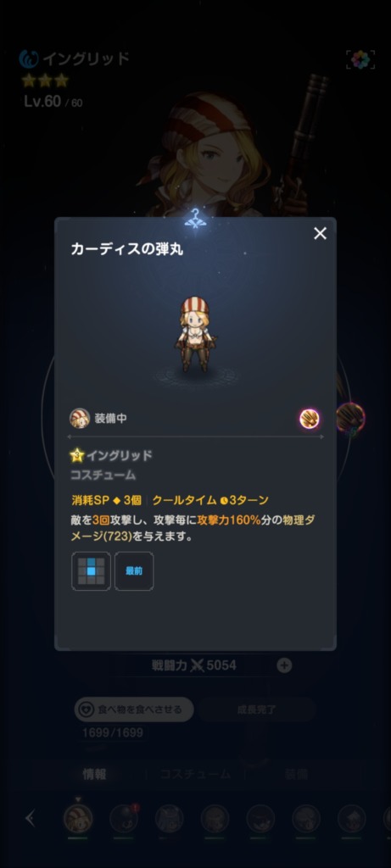This screenshot has height=868, width=391.
Task: Click the plus icon beside 戦闘力 5054
Action: pyautogui.click(x=284, y=665)
